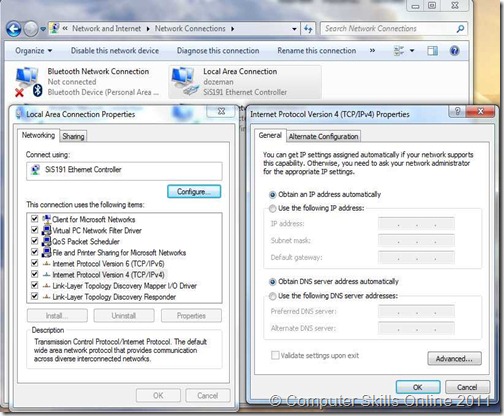
Task: Toggle the preview pane icon
Action: [x=432, y=51]
